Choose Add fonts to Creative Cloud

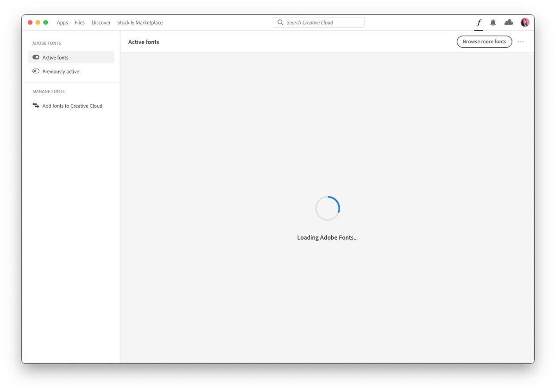coord(71,106)
